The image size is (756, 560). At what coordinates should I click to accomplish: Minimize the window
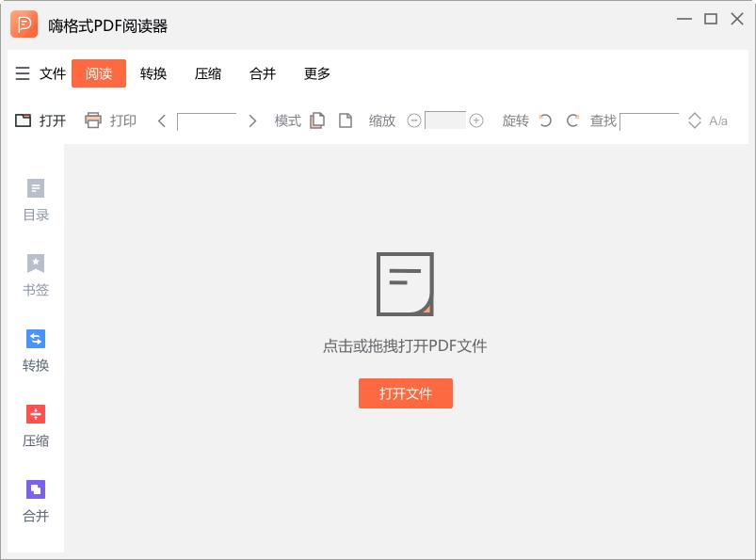[684, 19]
